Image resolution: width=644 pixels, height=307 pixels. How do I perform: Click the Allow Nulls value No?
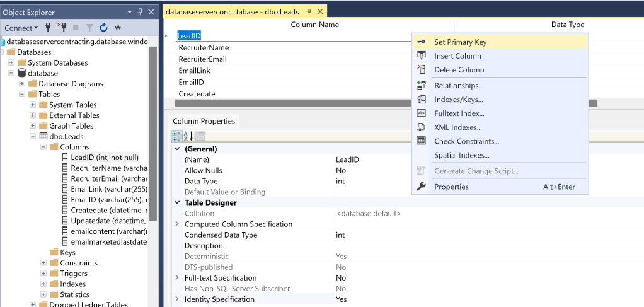(x=341, y=170)
